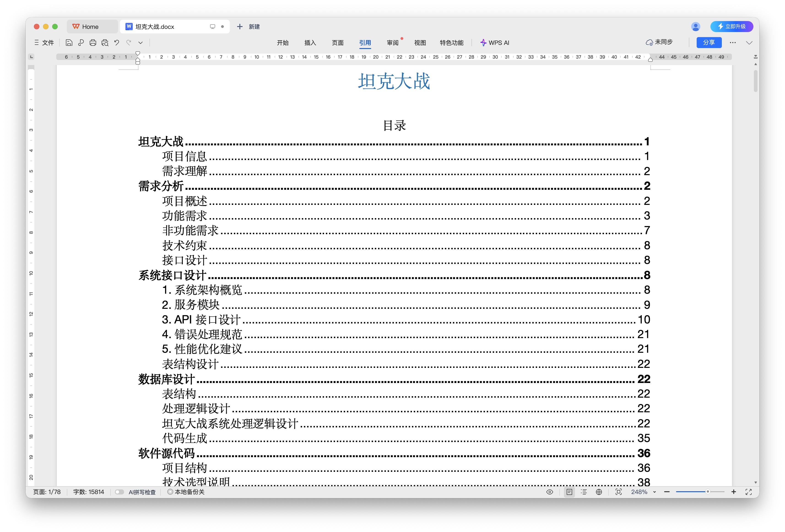Toggle eye protection mode eye icon
This screenshot has width=785, height=532.
tap(549, 492)
